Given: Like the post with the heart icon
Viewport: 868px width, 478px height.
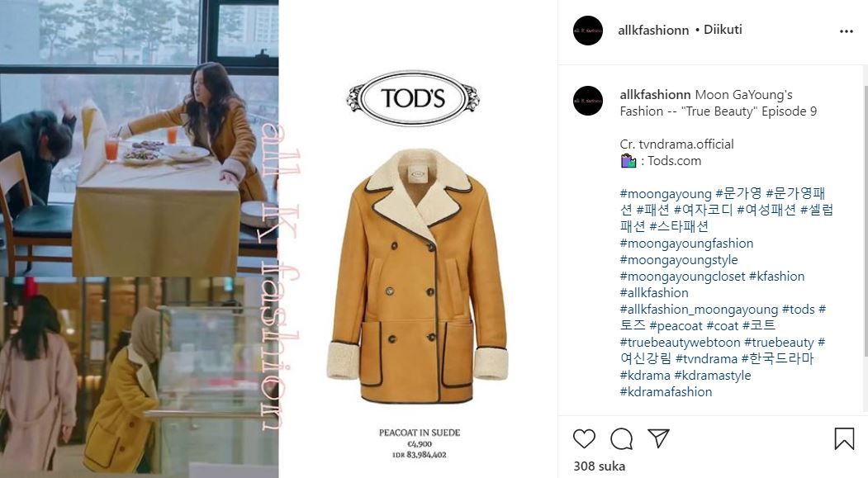Looking at the screenshot, I should pos(584,438).
